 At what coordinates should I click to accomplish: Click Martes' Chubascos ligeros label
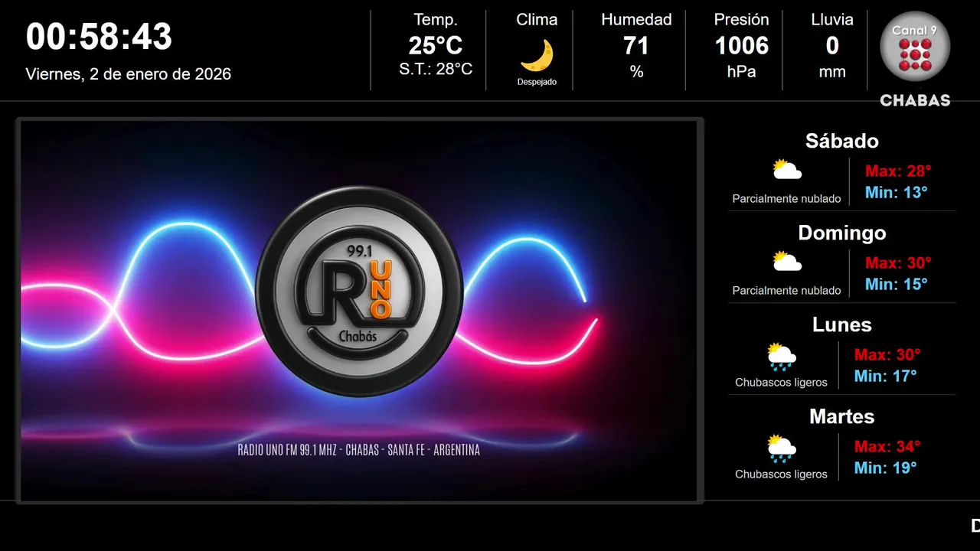(781, 474)
